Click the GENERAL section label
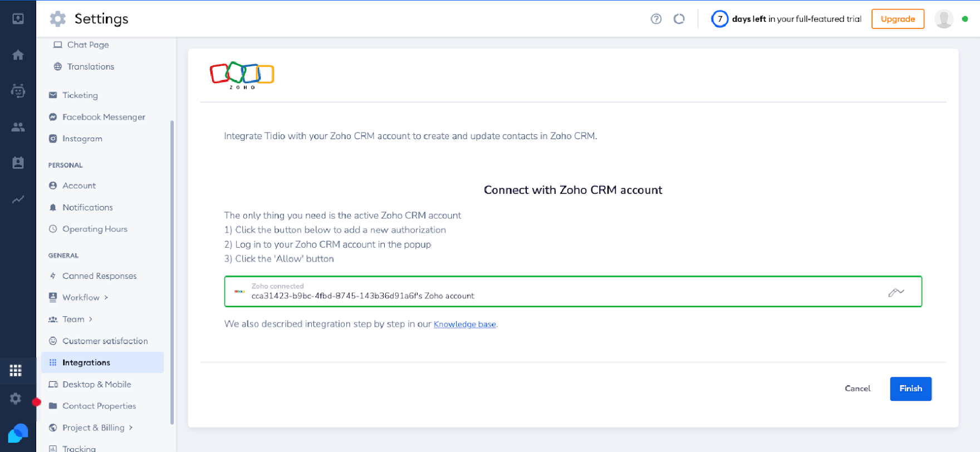 coord(63,256)
